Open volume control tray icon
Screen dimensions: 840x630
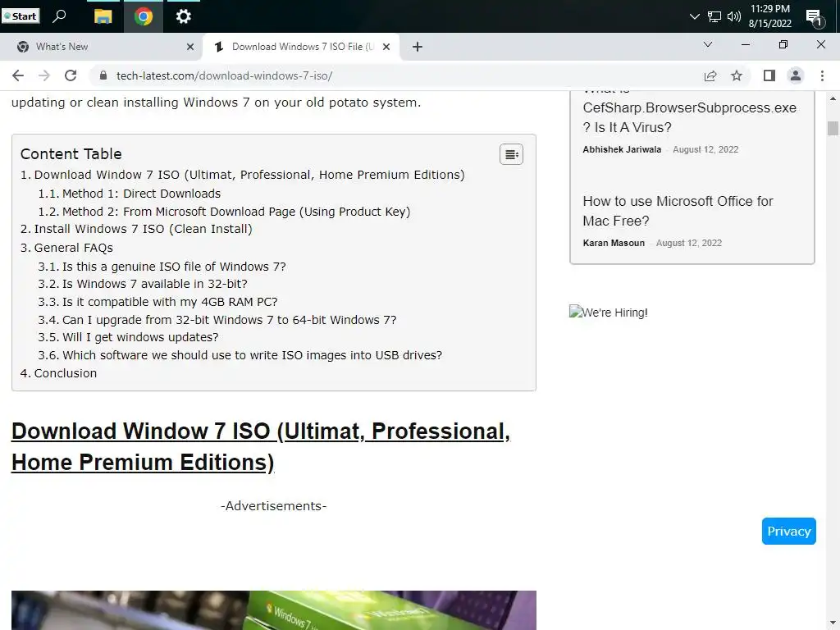point(734,16)
